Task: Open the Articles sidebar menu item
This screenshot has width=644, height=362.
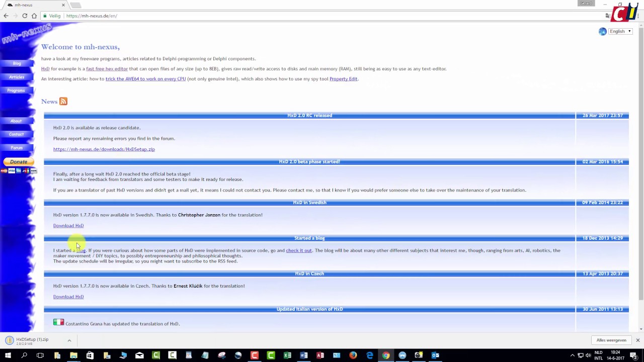Action: tap(17, 77)
